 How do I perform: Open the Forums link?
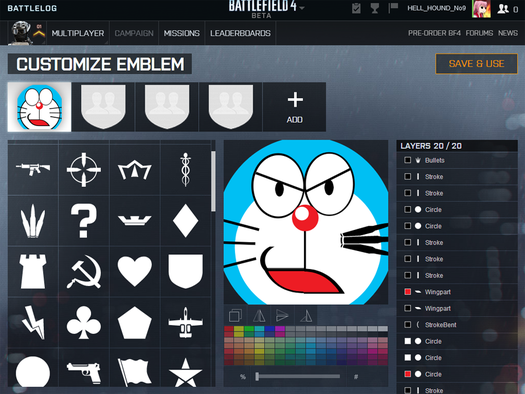479,33
